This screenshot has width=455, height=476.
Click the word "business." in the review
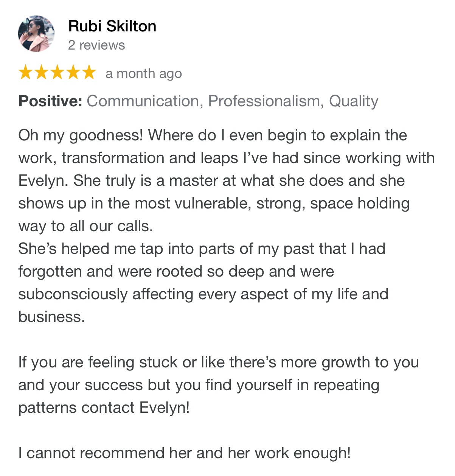point(52,317)
